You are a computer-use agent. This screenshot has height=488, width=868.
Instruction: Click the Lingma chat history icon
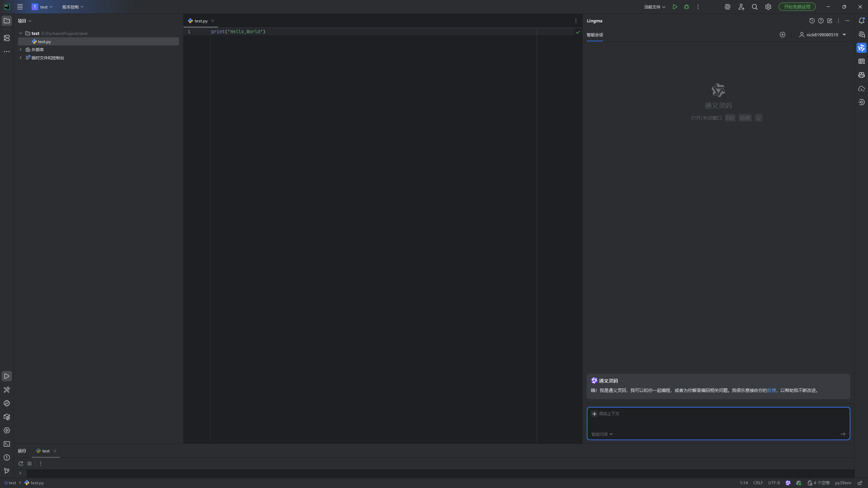point(812,21)
